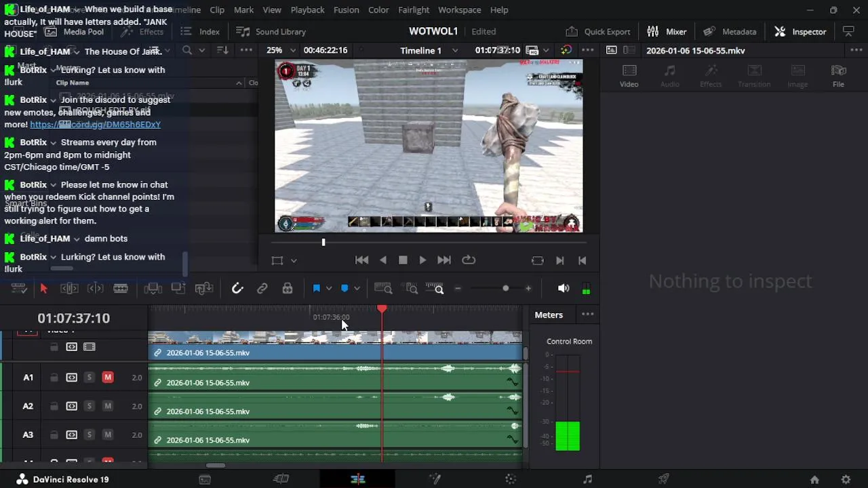868x488 pixels.
Task: Click the Quick Export button
Action: click(598, 31)
